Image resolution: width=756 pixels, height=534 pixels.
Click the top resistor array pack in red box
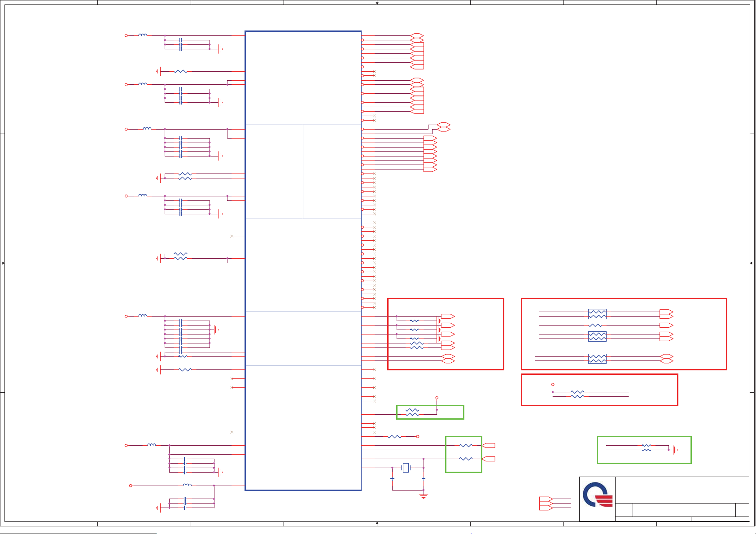point(597,314)
